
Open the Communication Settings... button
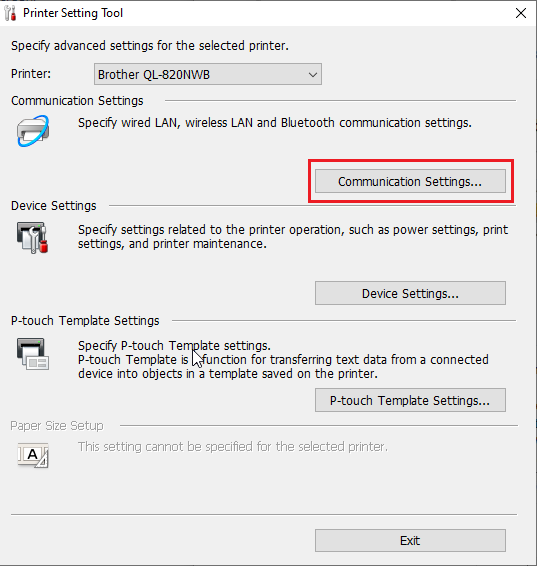(410, 181)
